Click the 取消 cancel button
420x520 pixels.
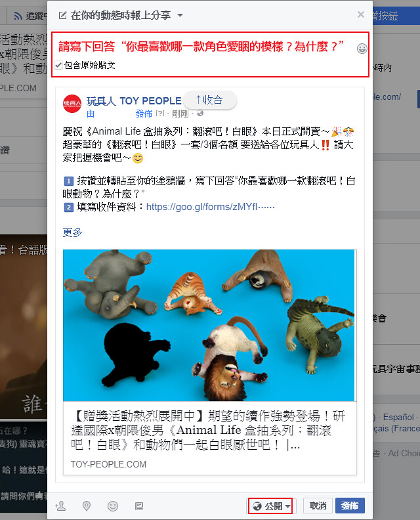coord(318,506)
